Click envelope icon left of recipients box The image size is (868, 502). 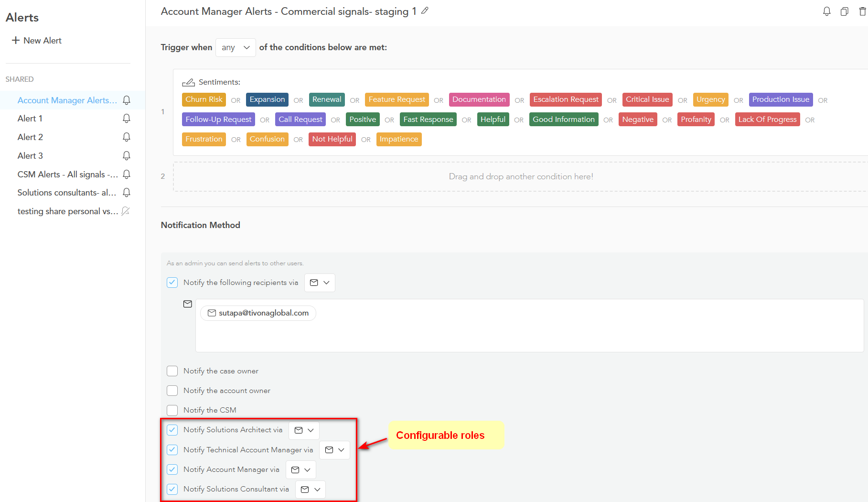pos(188,304)
